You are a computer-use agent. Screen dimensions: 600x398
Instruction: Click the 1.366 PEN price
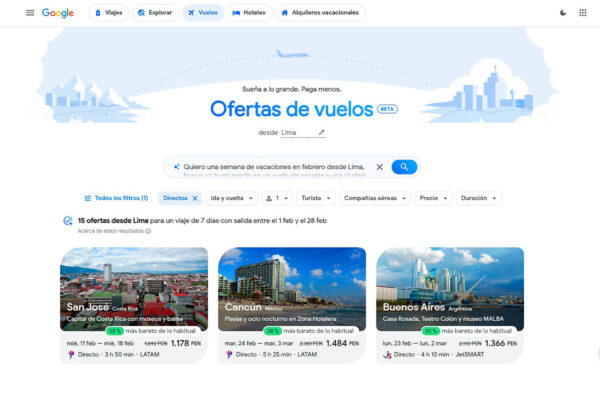(x=501, y=343)
